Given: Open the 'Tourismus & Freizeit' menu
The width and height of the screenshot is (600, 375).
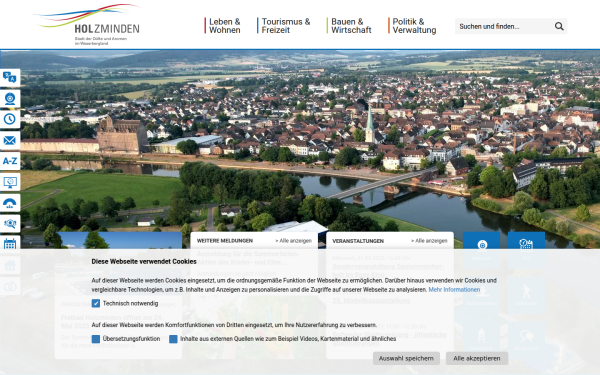Looking at the screenshot, I should click(x=285, y=26).
